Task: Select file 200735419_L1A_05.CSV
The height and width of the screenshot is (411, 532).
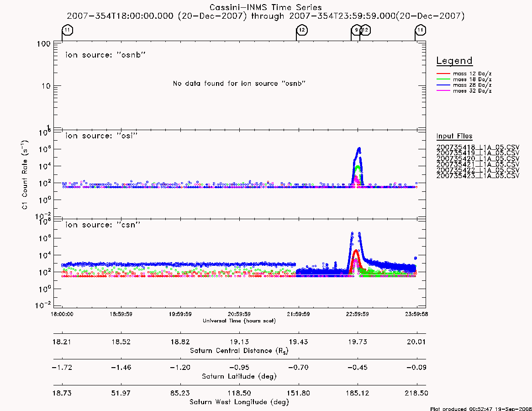Action: 478,153
